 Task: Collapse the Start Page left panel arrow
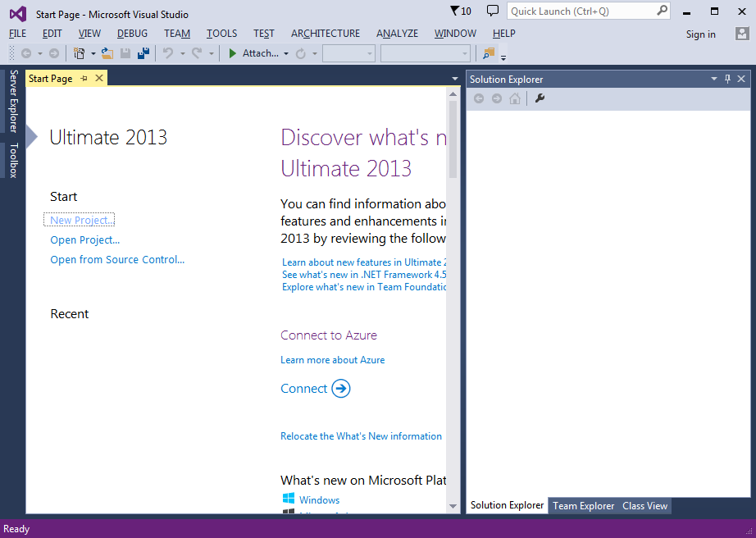(x=32, y=137)
